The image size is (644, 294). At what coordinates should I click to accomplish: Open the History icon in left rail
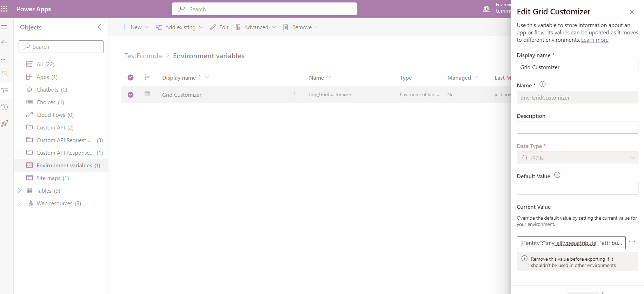point(5,107)
